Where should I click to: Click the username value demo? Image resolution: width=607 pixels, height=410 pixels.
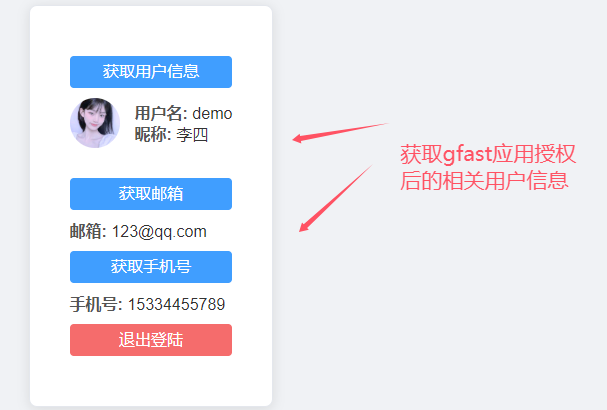(x=212, y=114)
